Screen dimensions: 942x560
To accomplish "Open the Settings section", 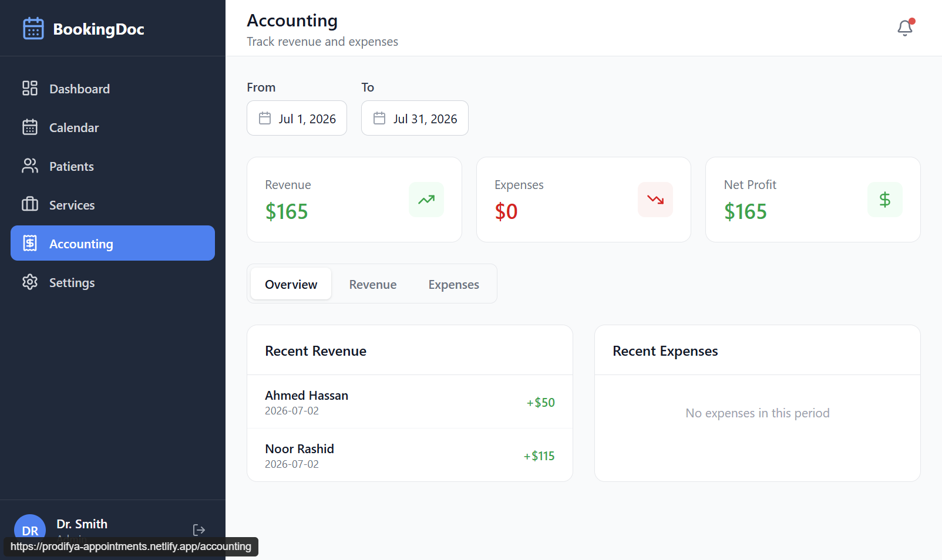I will [113, 282].
